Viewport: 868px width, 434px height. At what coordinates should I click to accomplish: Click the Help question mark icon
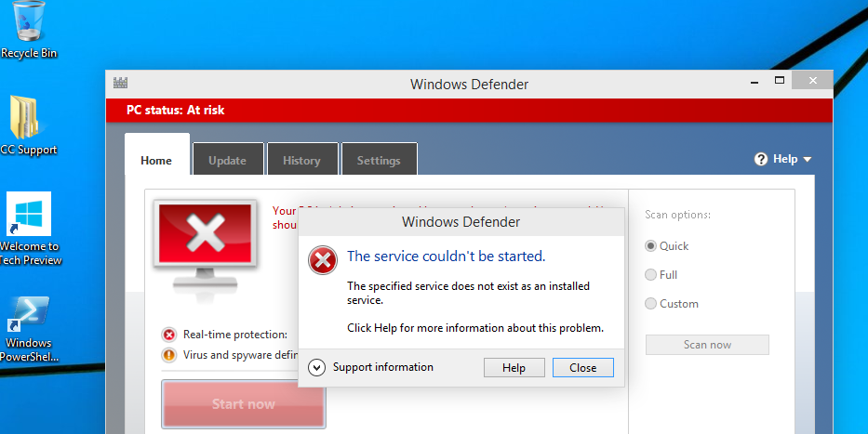(761, 159)
